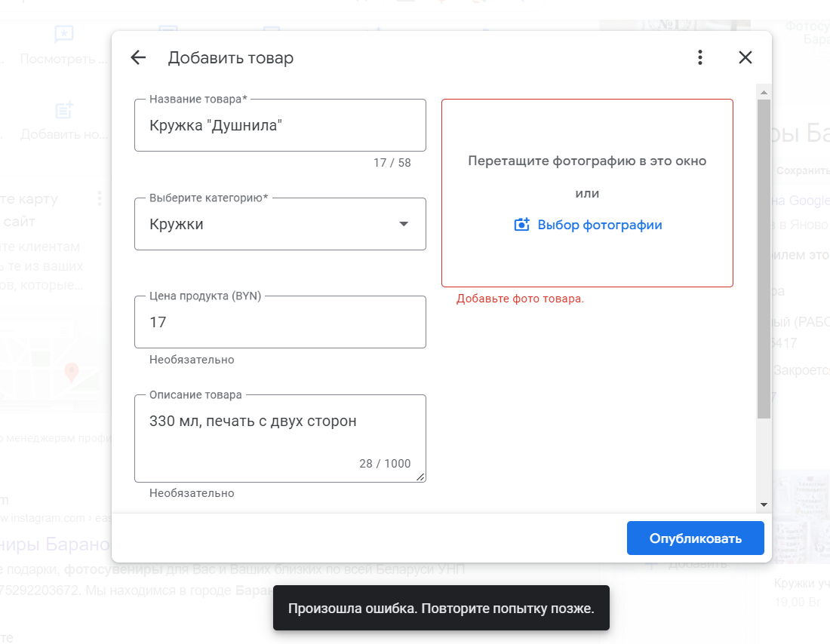Open the three-dot more options menu

pos(699,57)
